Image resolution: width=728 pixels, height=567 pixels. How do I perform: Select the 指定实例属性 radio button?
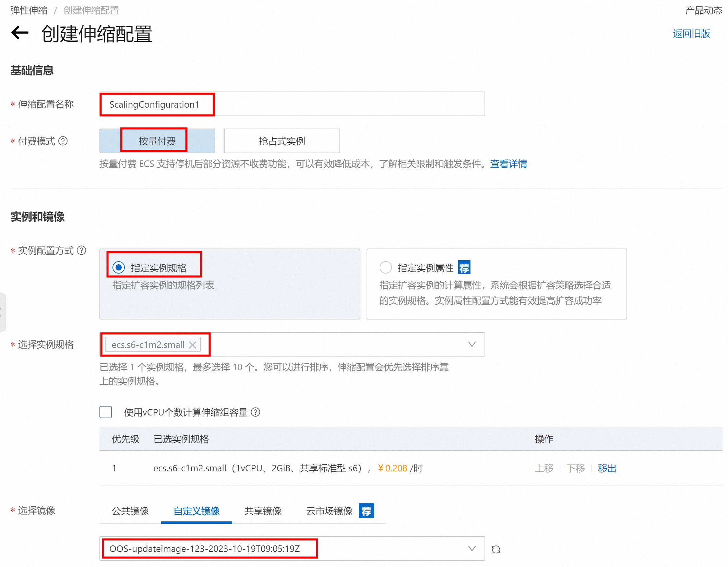pos(385,267)
